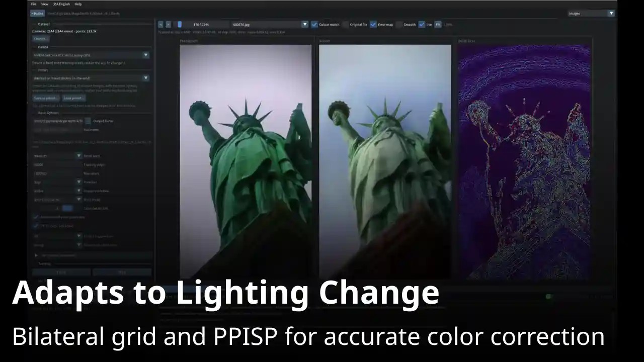The width and height of the screenshot is (644, 362).
Task: Open the Device GPU dropdown
Action: [91, 55]
